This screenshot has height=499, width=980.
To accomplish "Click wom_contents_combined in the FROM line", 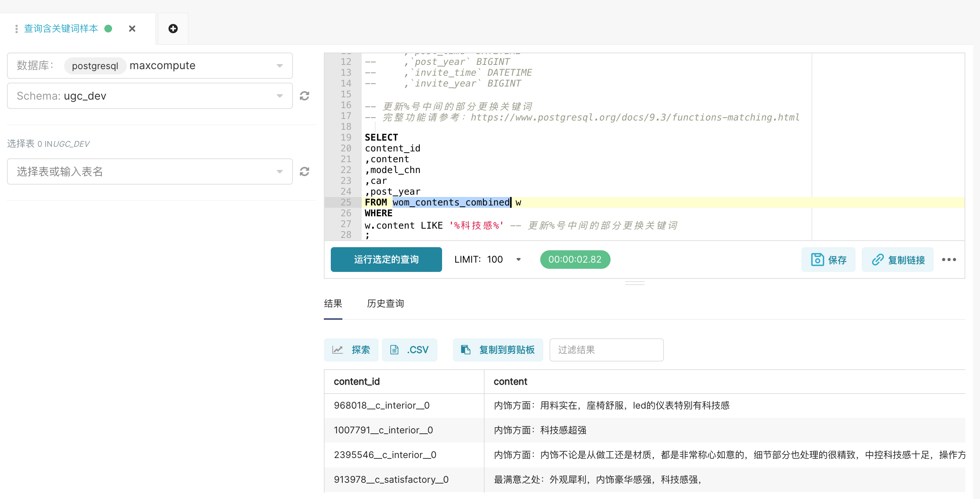I will coord(451,202).
